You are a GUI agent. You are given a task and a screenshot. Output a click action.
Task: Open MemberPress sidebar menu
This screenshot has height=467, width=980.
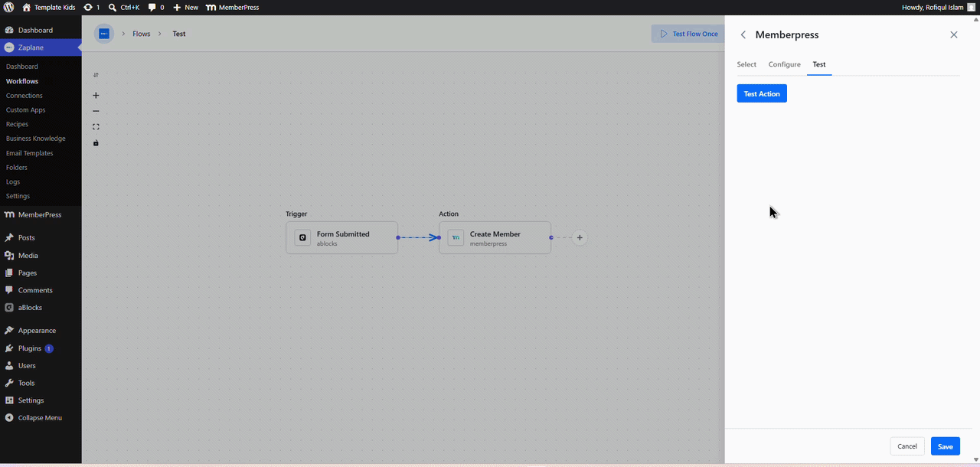[41, 215]
